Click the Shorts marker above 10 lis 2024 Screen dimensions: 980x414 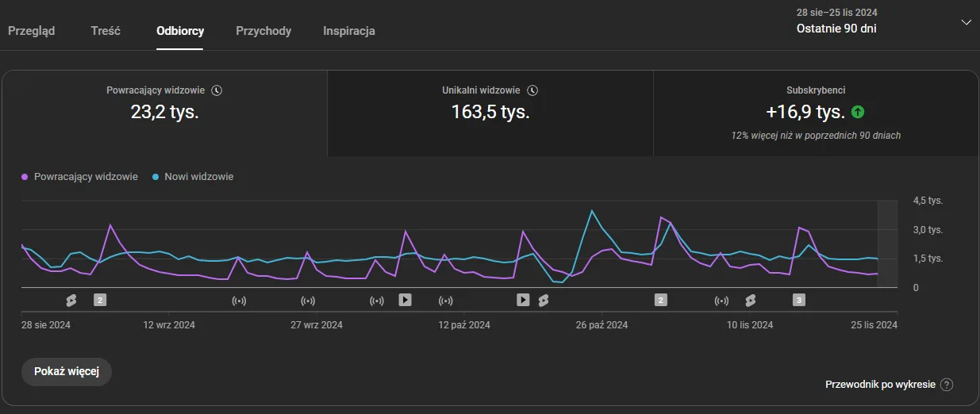(x=750, y=300)
